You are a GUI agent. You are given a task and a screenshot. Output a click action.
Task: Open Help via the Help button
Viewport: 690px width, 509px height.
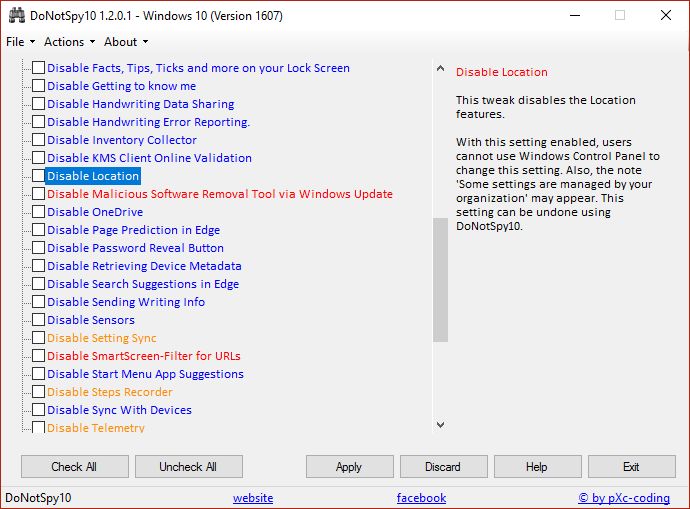(538, 467)
